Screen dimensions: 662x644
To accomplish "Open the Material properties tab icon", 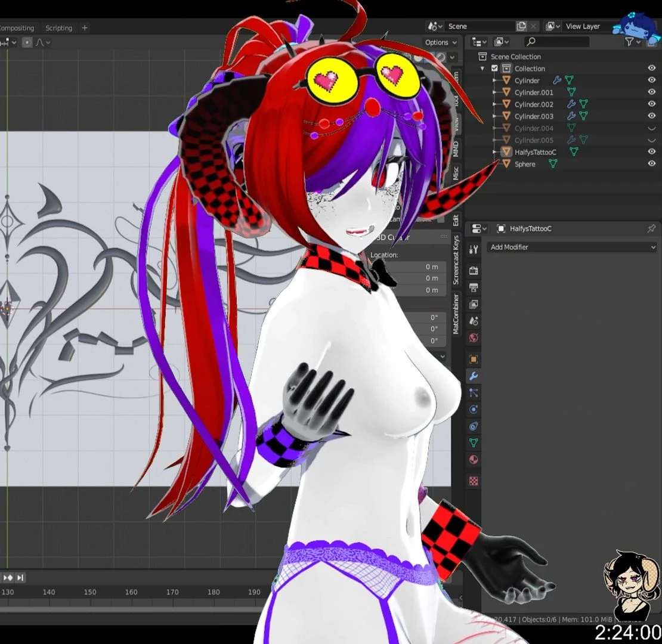I will pos(474,460).
